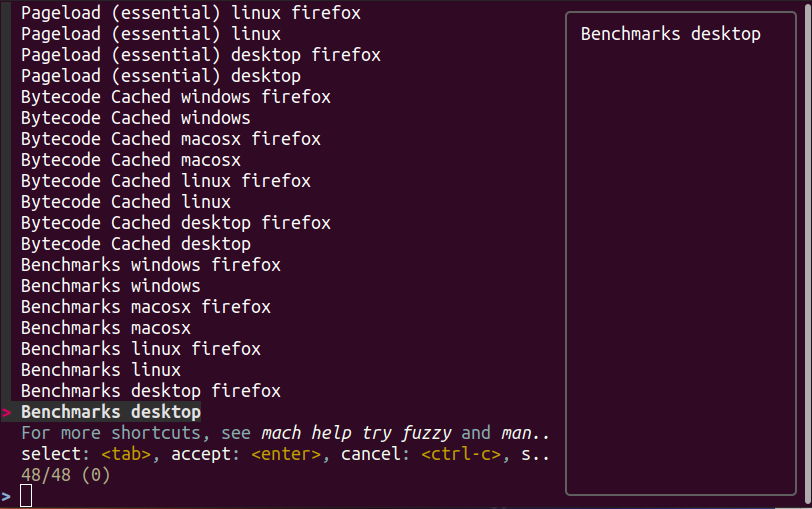Focus the fuzzy search prompt input
The height and width of the screenshot is (509, 812).
click(27, 496)
